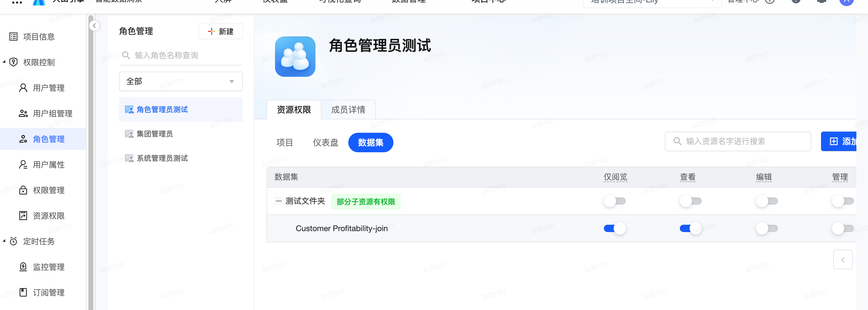Select the 仪表盘 resource tab
Image resolution: width=868 pixels, height=310 pixels.
325,143
